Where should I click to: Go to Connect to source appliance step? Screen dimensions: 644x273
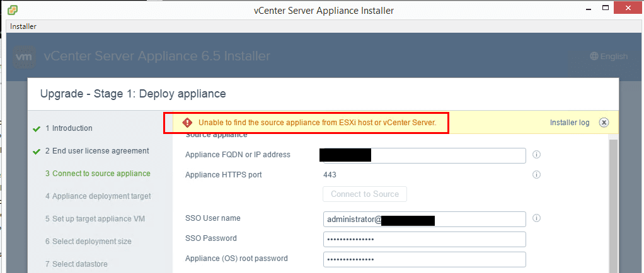[98, 174]
